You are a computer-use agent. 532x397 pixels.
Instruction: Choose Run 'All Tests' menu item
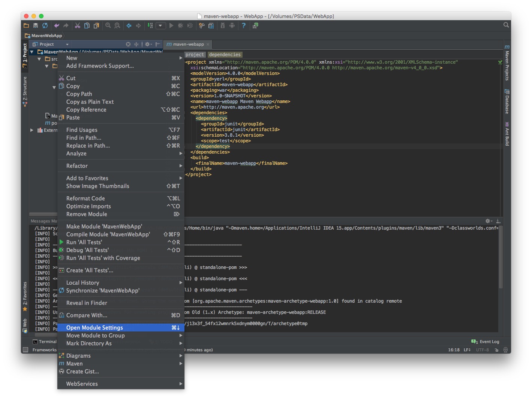(x=121, y=242)
